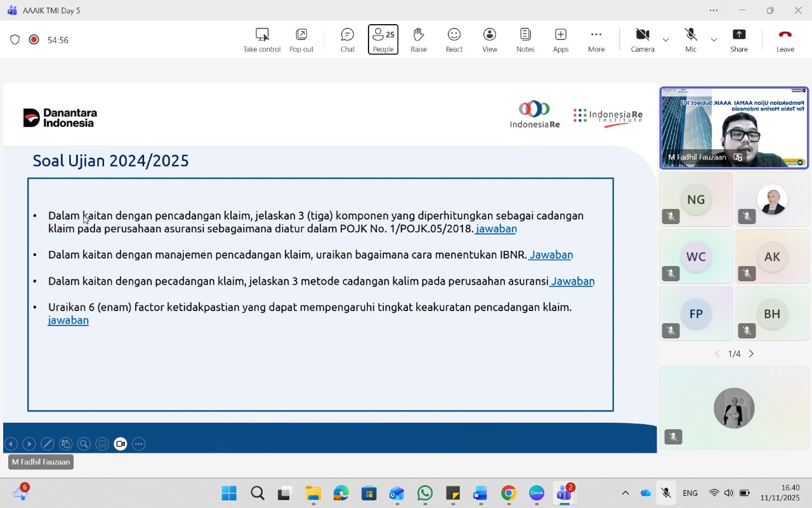The height and width of the screenshot is (508, 812).
Task: Open the Chat panel
Action: tap(347, 39)
